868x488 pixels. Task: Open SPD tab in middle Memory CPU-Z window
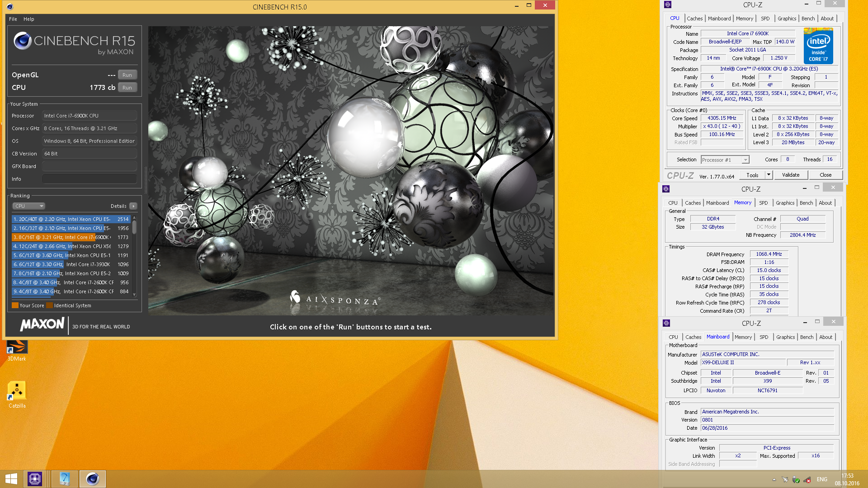[763, 203]
